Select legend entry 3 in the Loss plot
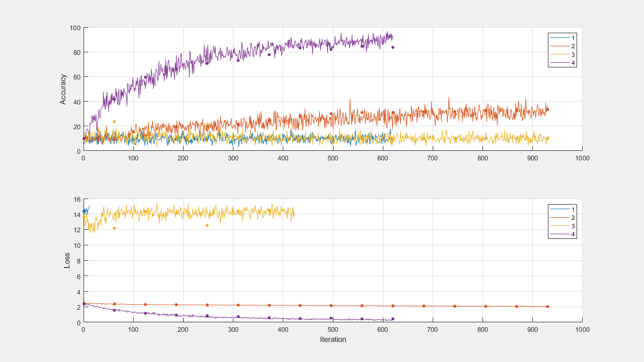This screenshot has height=362, width=644. pyautogui.click(x=562, y=226)
